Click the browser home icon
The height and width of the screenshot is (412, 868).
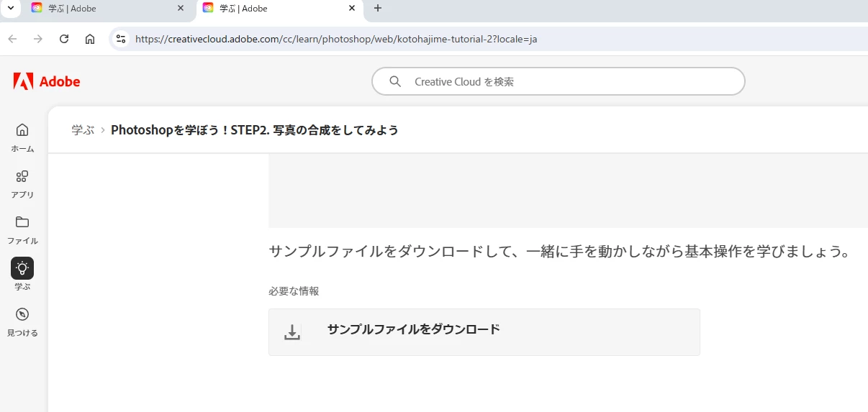90,39
